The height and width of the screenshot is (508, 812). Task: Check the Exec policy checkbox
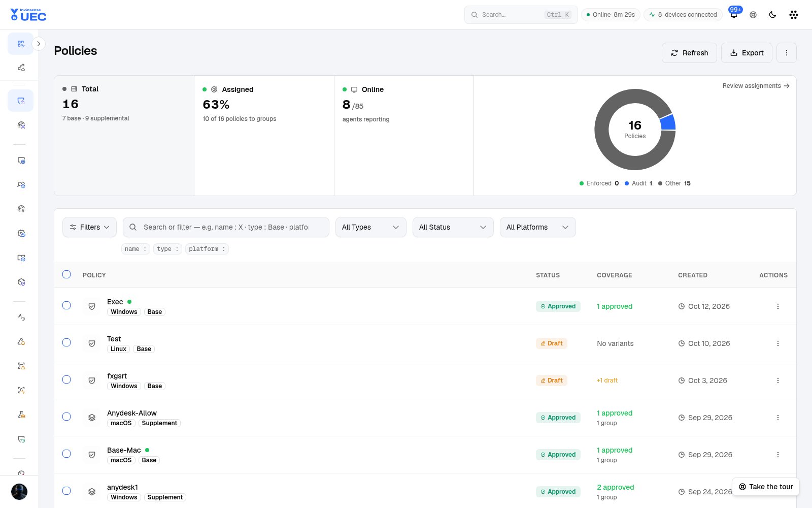point(66,305)
